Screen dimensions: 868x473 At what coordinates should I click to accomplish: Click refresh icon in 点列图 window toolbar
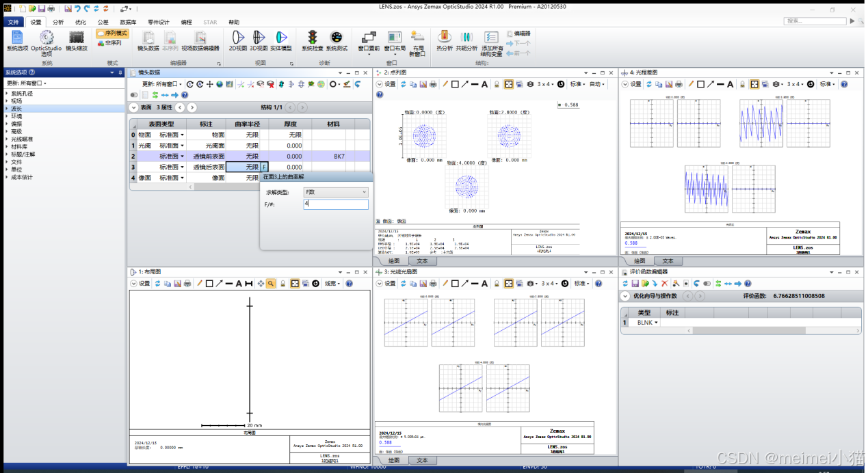pyautogui.click(x=404, y=84)
